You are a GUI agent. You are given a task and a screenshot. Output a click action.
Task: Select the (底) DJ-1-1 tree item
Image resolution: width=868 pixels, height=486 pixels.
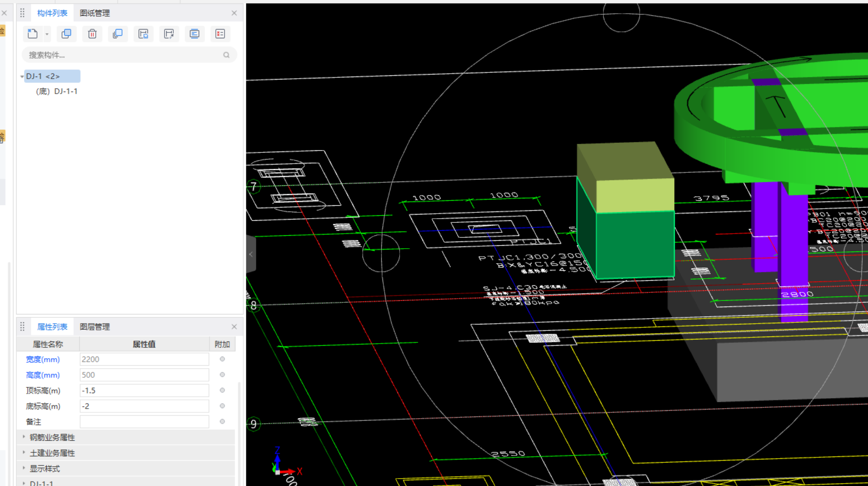click(x=57, y=91)
